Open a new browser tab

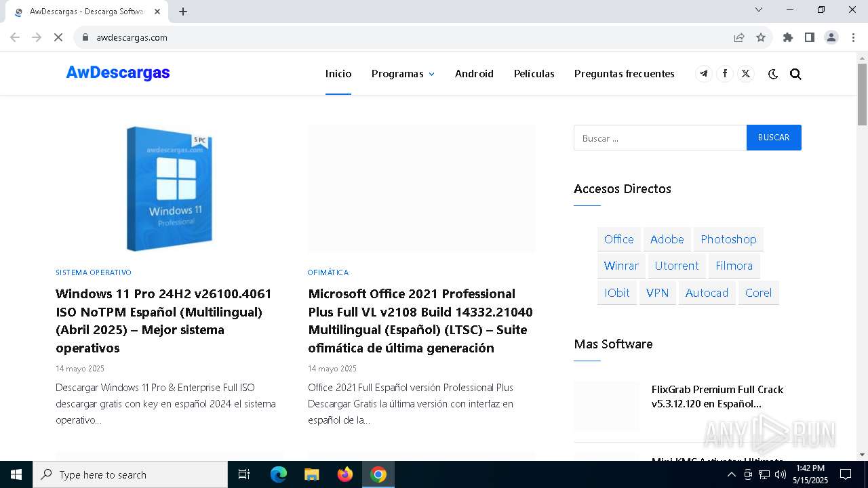(x=183, y=12)
